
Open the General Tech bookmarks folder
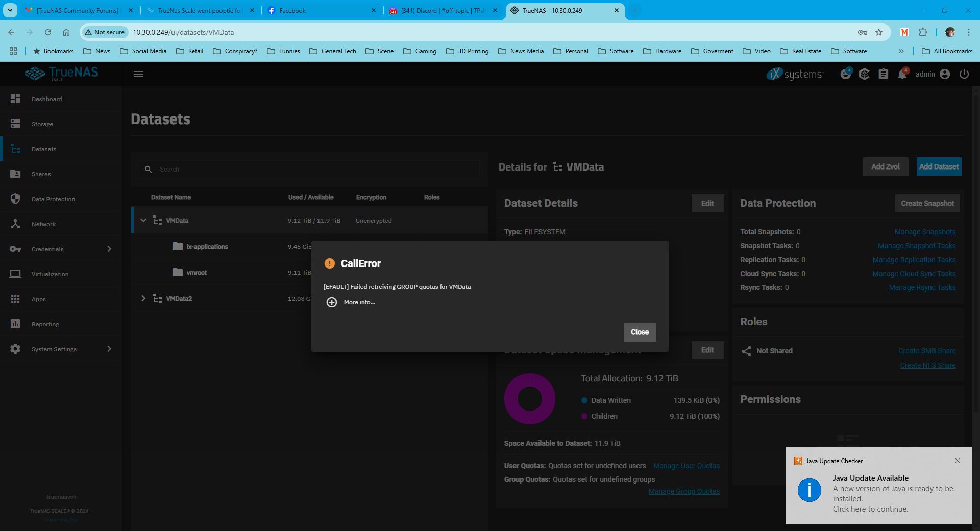point(333,51)
